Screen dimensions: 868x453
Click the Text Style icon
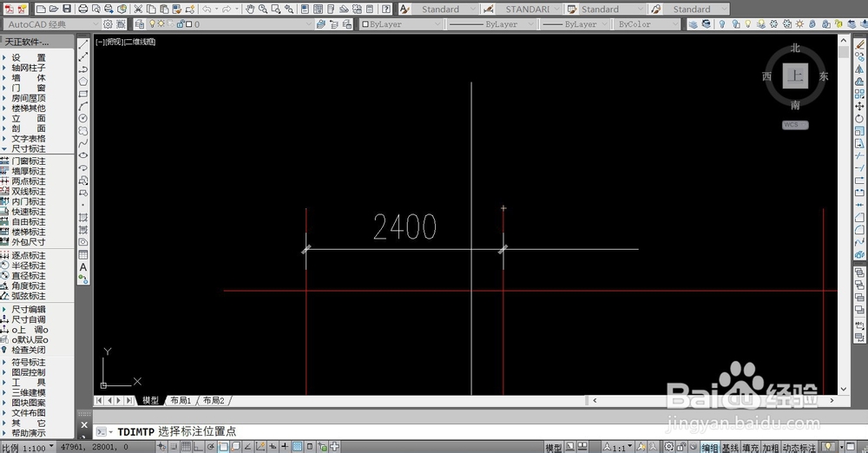tap(404, 9)
